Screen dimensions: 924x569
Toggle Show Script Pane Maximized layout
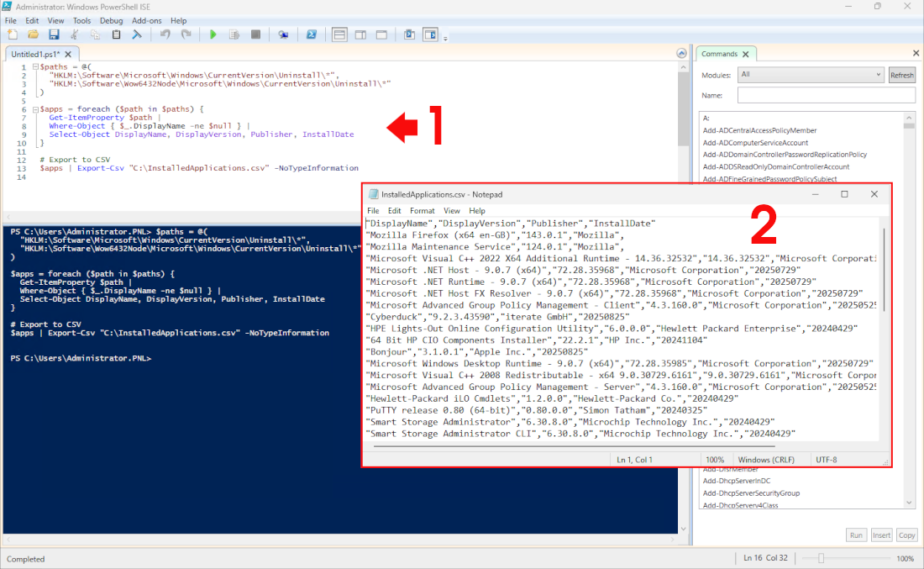(x=381, y=34)
